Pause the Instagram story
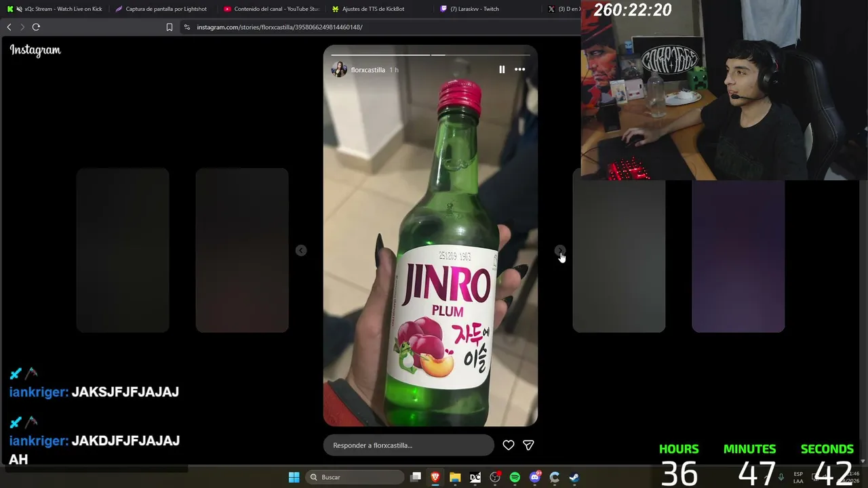 click(x=502, y=70)
